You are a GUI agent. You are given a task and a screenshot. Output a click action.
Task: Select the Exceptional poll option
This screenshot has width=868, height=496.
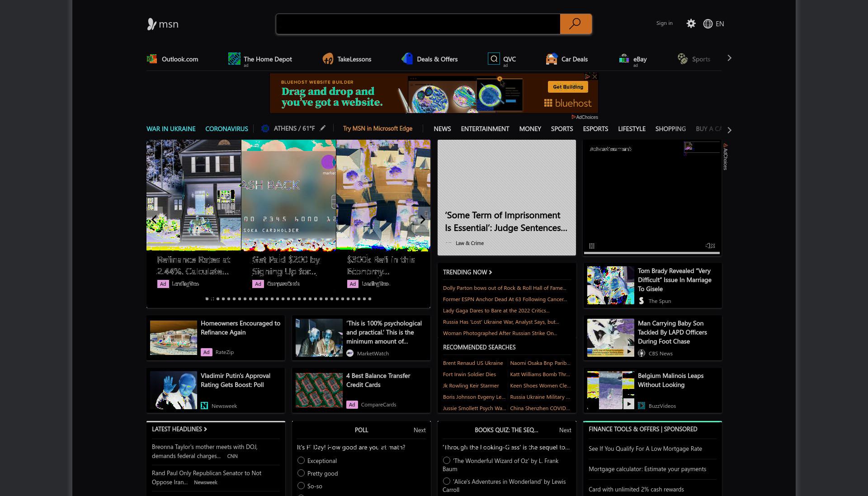point(301,460)
